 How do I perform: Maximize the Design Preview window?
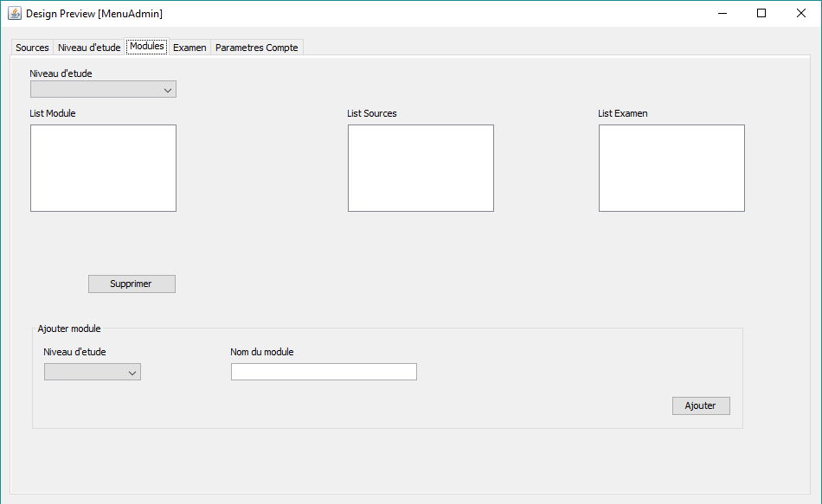pos(761,13)
